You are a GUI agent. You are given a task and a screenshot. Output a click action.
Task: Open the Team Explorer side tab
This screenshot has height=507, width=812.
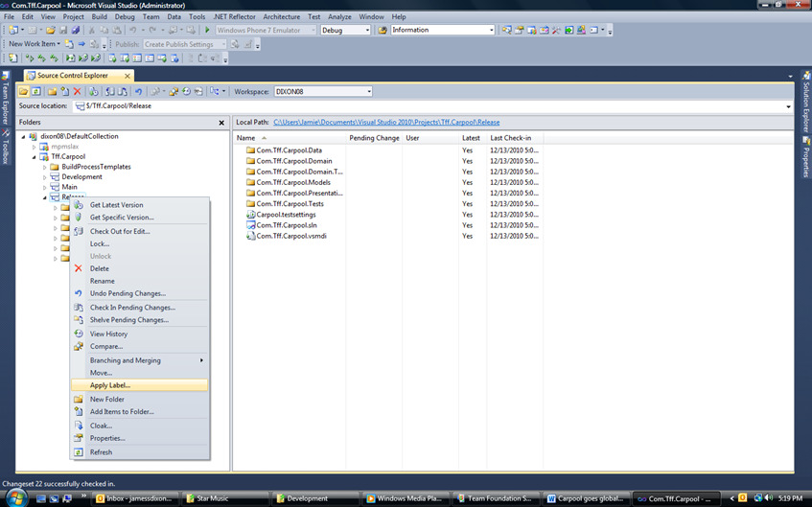[5, 97]
